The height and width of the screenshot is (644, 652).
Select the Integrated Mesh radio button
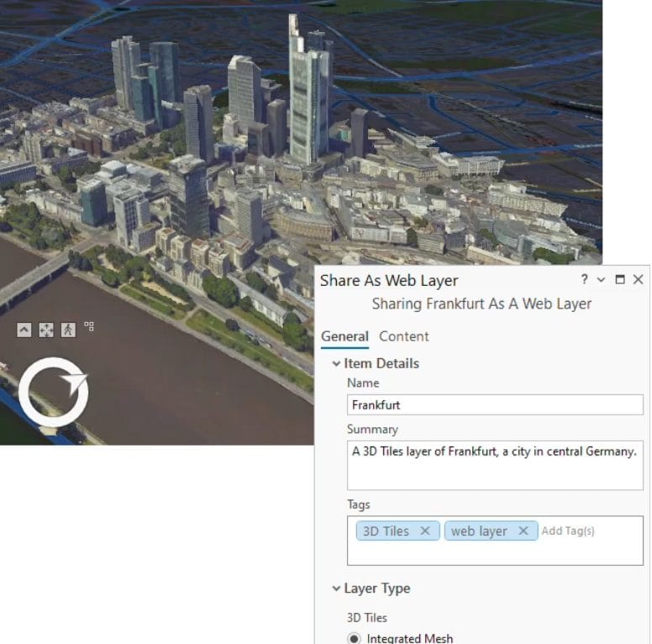(354, 638)
